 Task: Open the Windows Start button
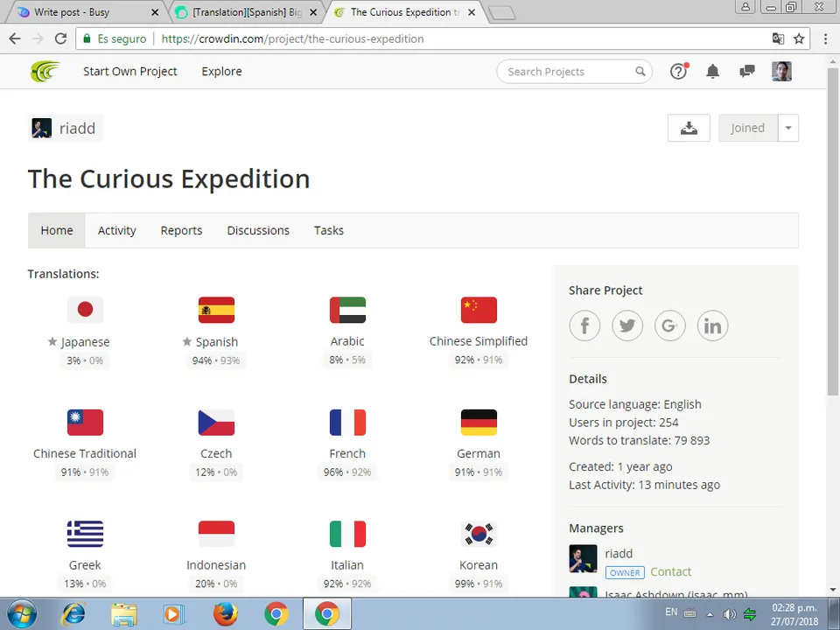coord(21,614)
